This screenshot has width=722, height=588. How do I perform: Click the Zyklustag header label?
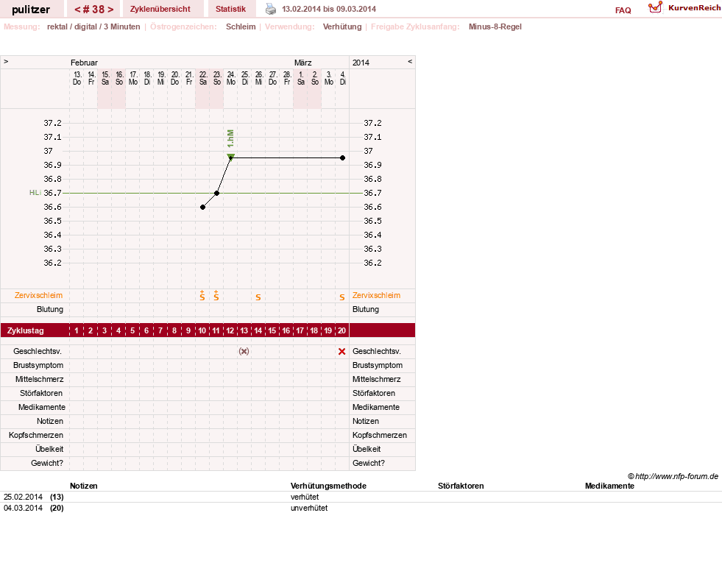click(x=25, y=330)
